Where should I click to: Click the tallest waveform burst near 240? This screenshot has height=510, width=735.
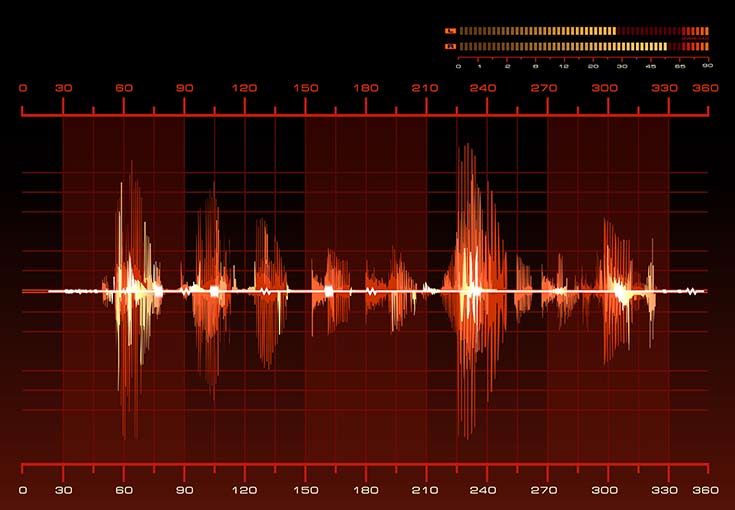[x=474, y=291]
